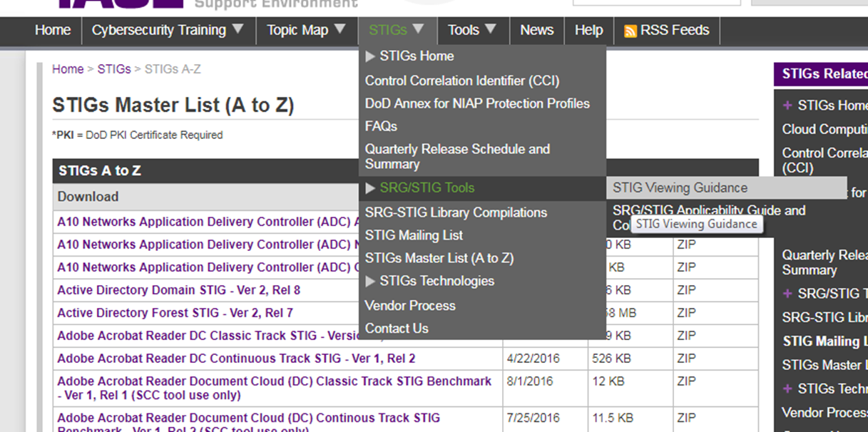
Task: Click the 4/22/2016 date cell
Action: tap(533, 359)
